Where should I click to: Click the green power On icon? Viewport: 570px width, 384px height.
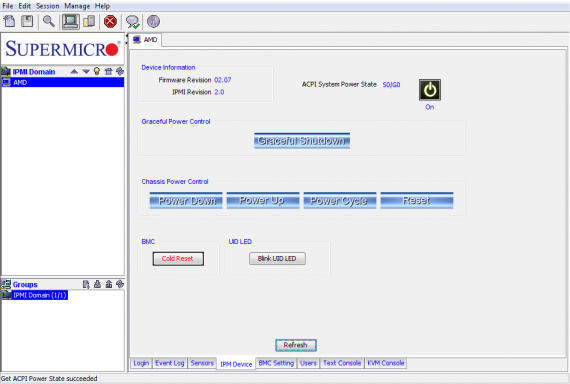click(430, 89)
